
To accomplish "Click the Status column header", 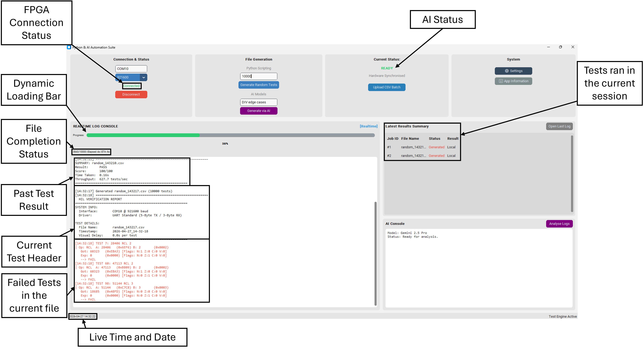I will click(435, 139).
